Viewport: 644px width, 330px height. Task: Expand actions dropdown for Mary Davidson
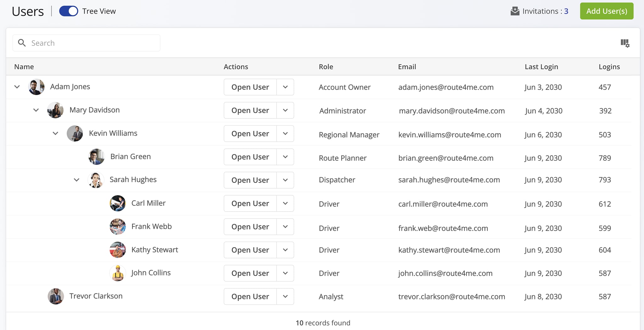[285, 110]
